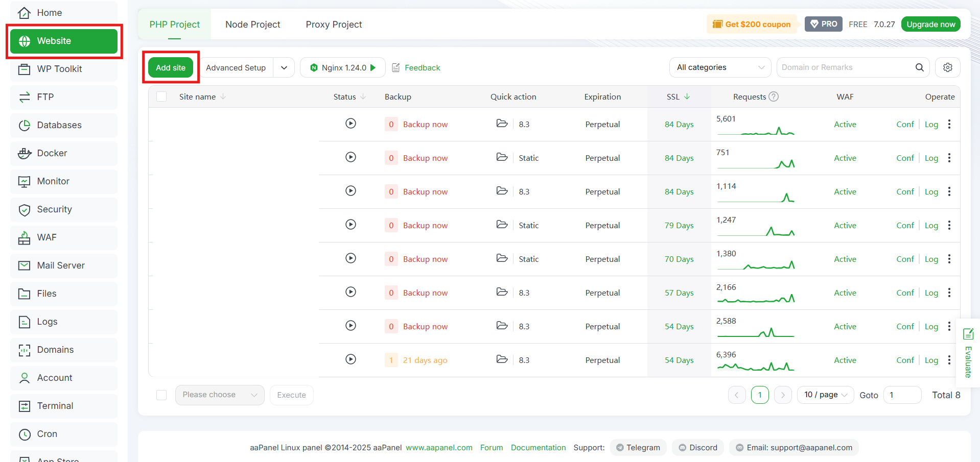Click the next page arrow

(x=783, y=395)
